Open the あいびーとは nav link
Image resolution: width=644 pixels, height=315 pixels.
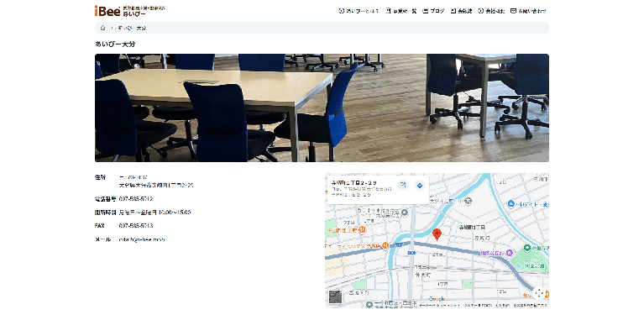pos(359,11)
